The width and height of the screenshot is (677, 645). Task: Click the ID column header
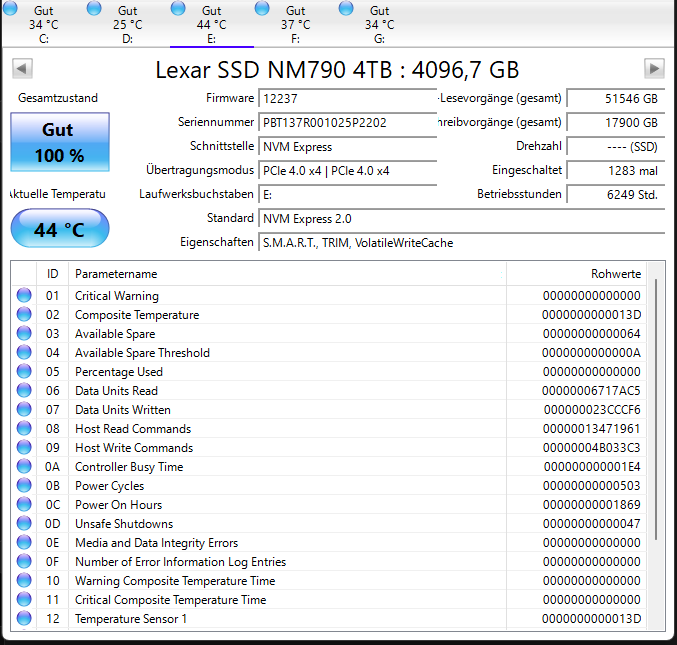pyautogui.click(x=52, y=274)
